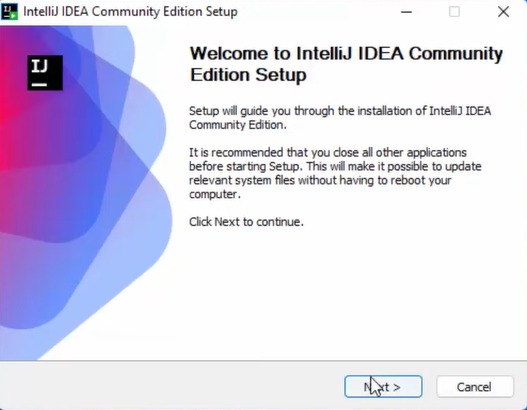Image resolution: width=527 pixels, height=410 pixels.
Task: Click the IntelliJ IDEA title bar icon
Action: pos(9,12)
